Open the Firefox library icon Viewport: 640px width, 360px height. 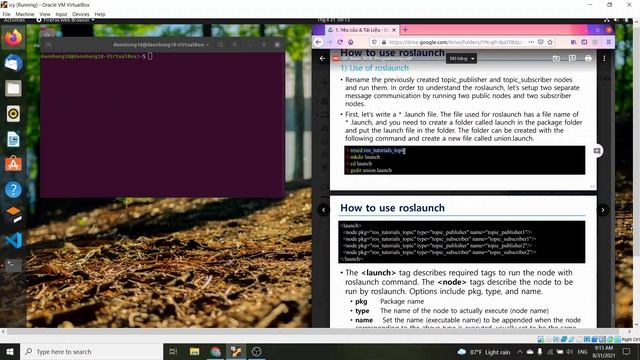pos(573,42)
